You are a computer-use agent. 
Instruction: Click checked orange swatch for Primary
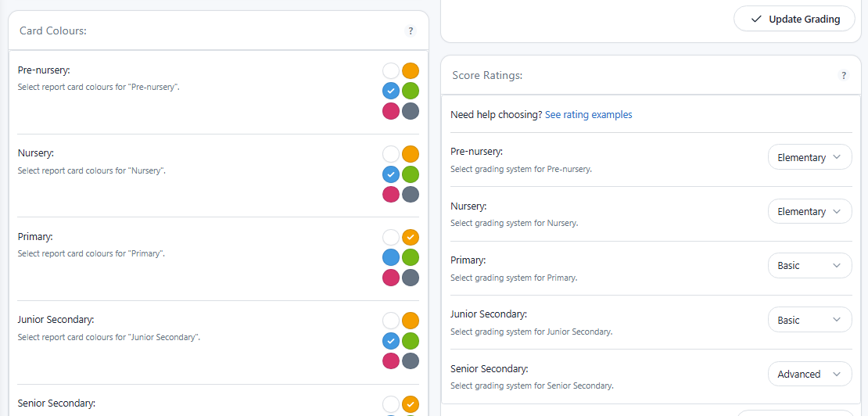[x=411, y=237]
